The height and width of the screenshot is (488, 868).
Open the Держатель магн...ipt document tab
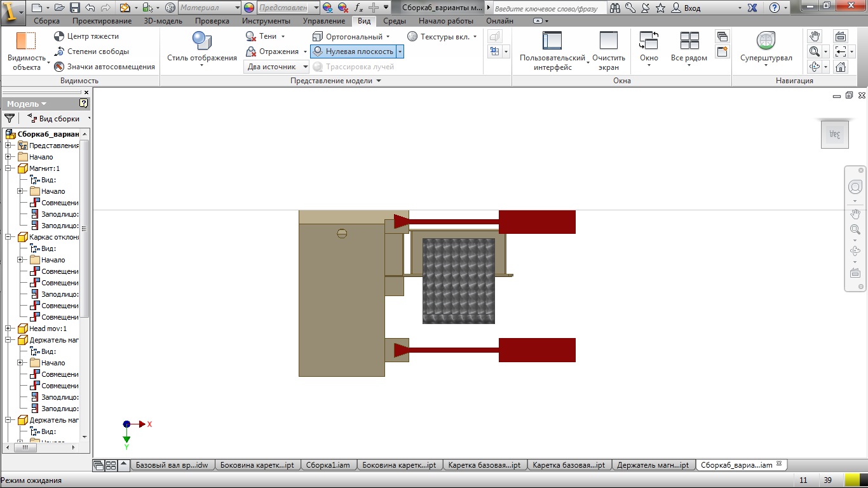[x=653, y=465]
